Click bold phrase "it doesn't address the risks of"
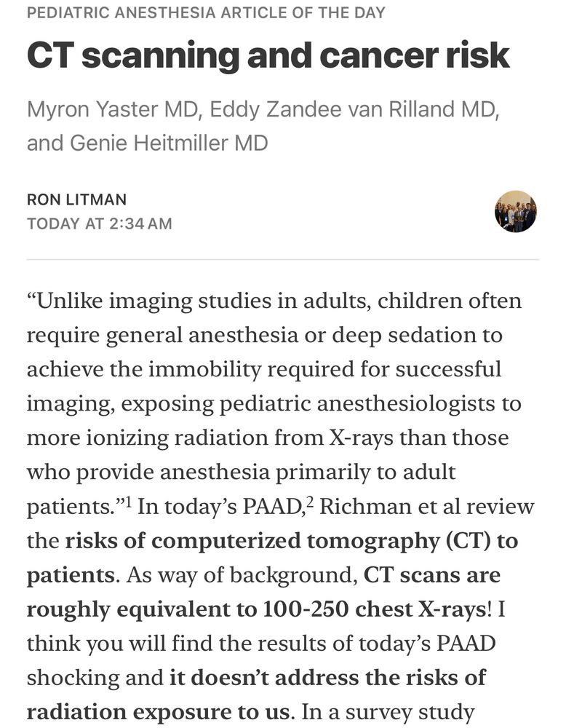566x728 pixels. tap(327, 677)
